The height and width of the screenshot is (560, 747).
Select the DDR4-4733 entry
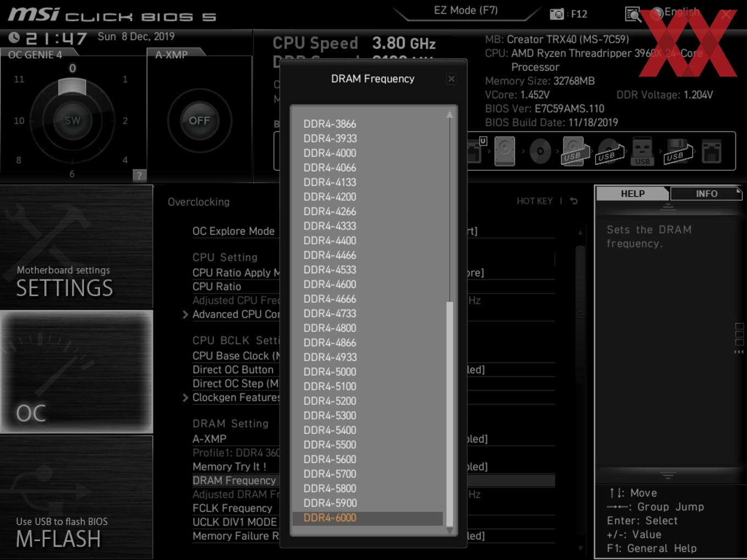click(x=330, y=313)
